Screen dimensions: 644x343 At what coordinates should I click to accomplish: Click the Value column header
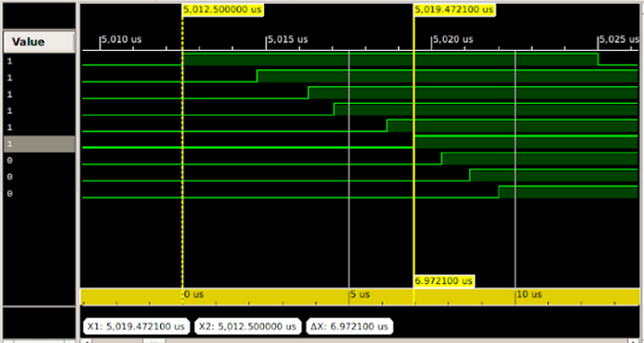click(39, 42)
